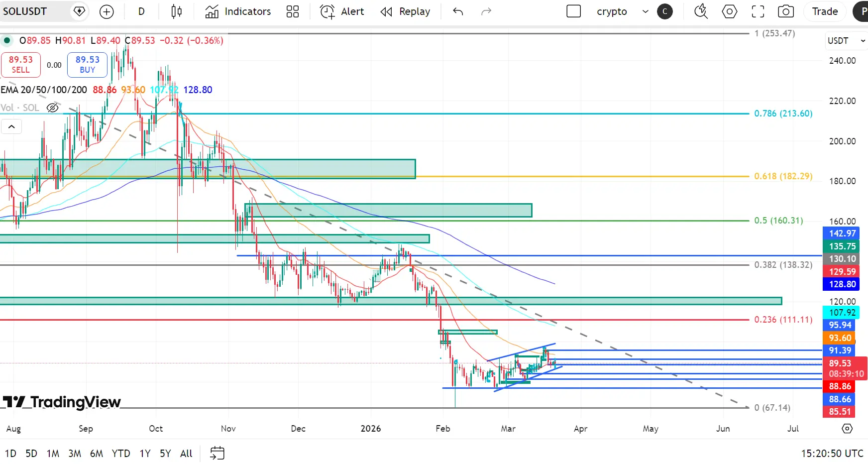Screen dimensions: 868x464
Task: Open the Trade panel
Action: [x=825, y=11]
